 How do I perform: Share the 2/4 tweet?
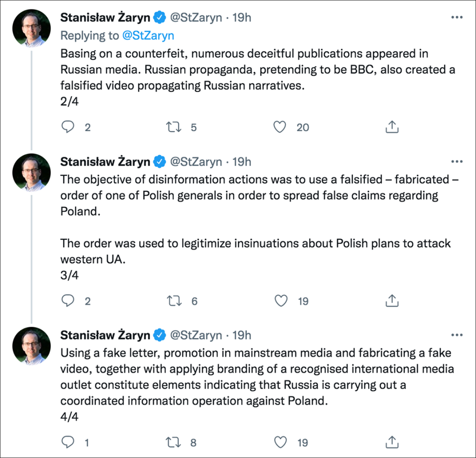(392, 127)
